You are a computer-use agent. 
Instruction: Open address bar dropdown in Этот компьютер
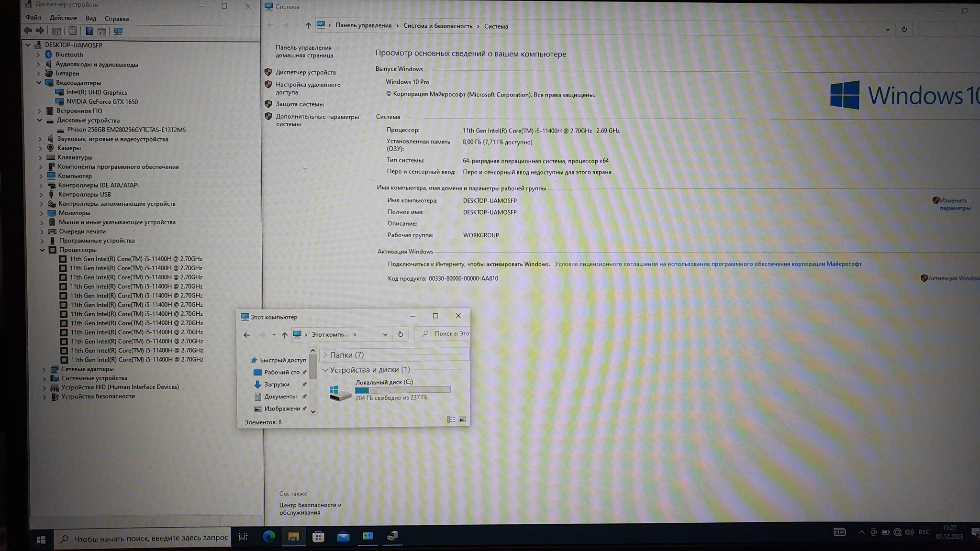385,334
